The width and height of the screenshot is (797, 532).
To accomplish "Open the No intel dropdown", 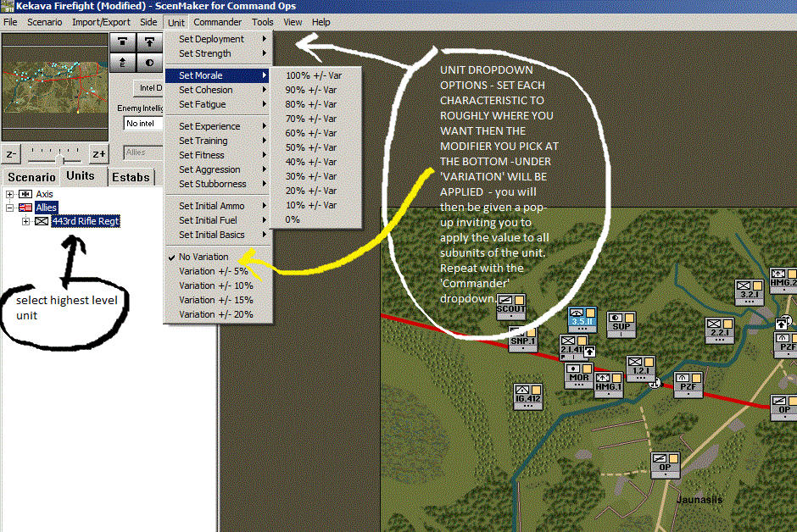I will (x=142, y=124).
